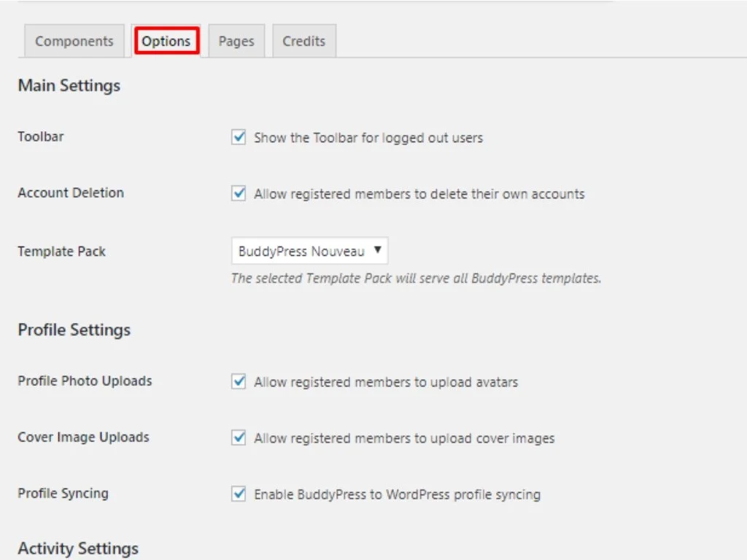Screen dimensions: 747x560
Task: Click the Profile Settings heading
Action: click(74, 330)
